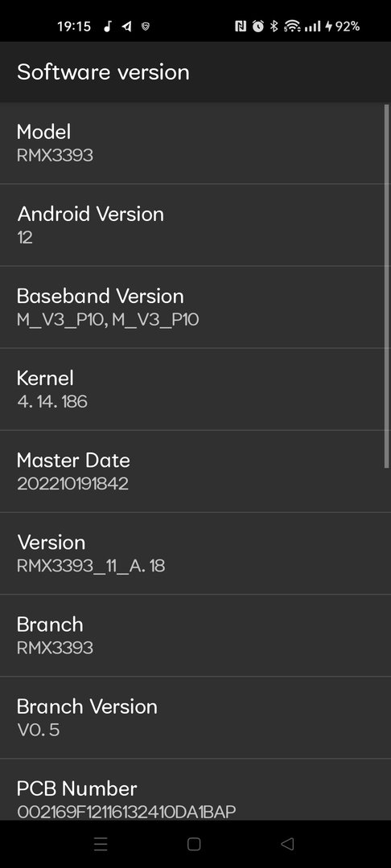
Task: Open recent apps with menu navigation button
Action: (x=101, y=844)
